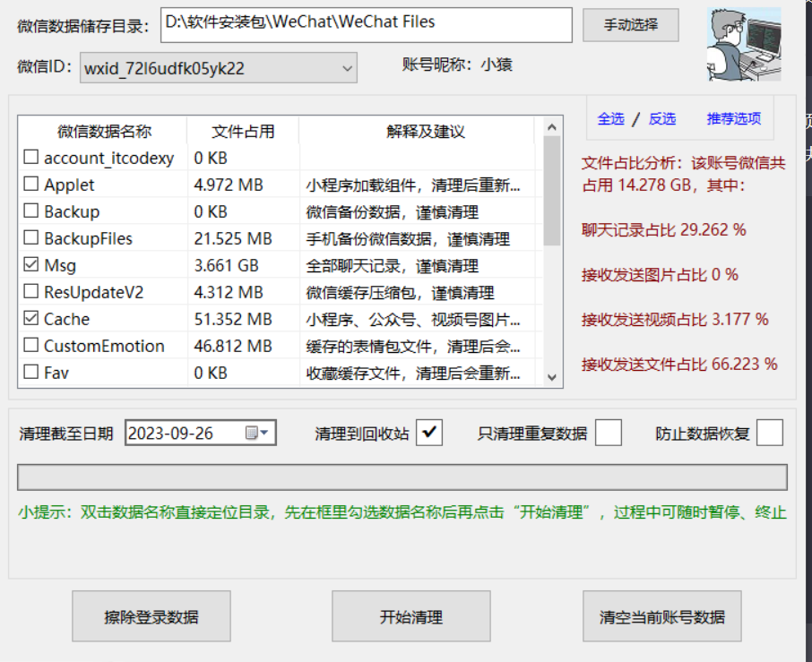The height and width of the screenshot is (662, 812).
Task: Click the 解释及建议 column header
Action: [426, 132]
